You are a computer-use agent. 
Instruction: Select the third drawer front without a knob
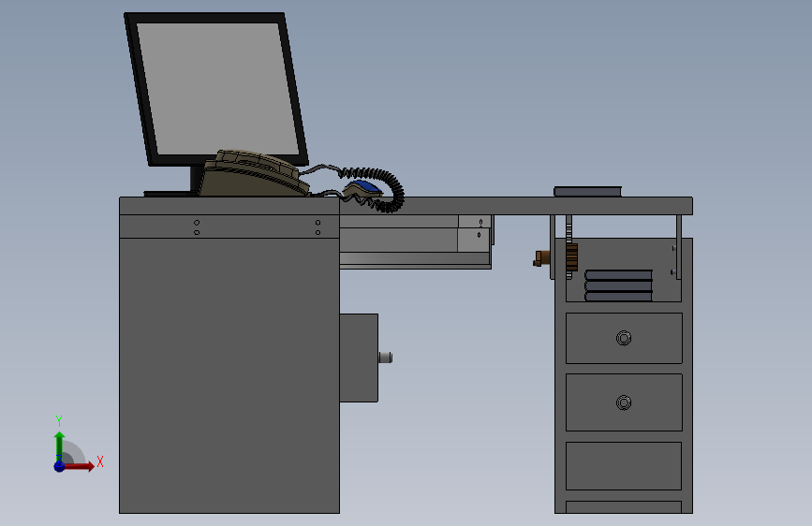624,466
